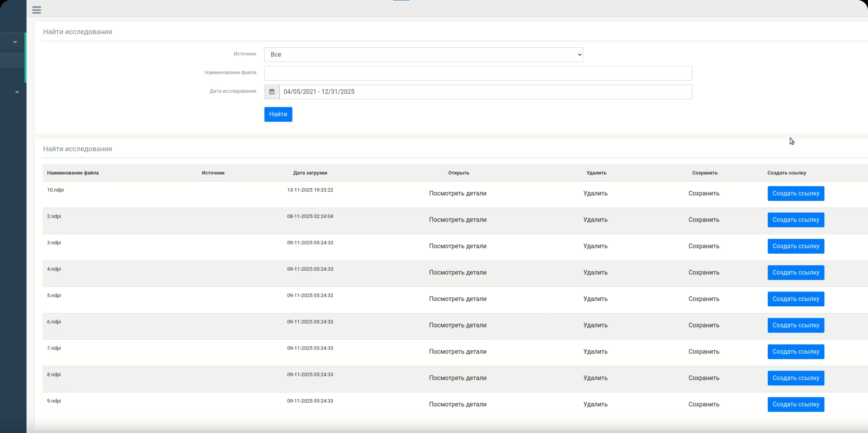Image resolution: width=868 pixels, height=433 pixels.
Task: Open Посмотреть детали for 5.ndpi
Action: (x=458, y=299)
